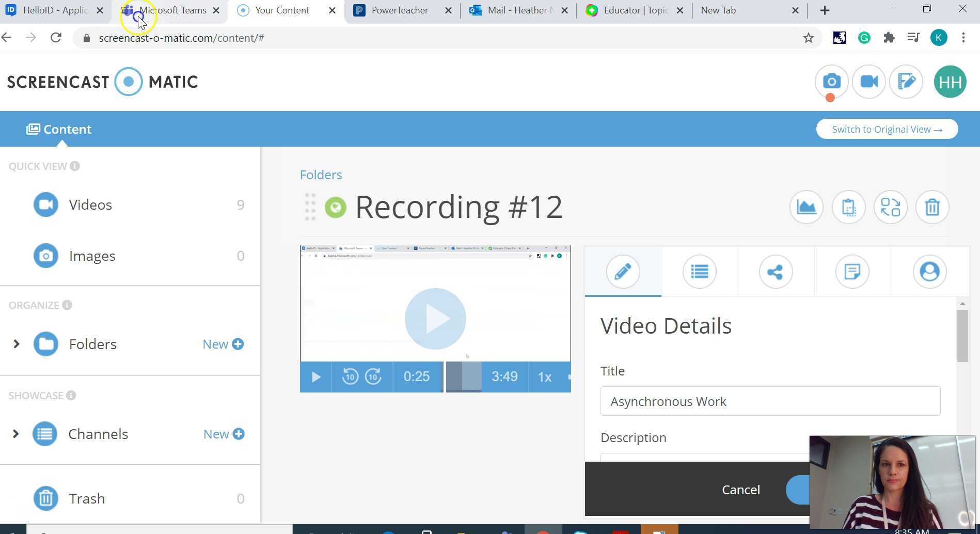Click the green globe visibility icon

click(336, 208)
